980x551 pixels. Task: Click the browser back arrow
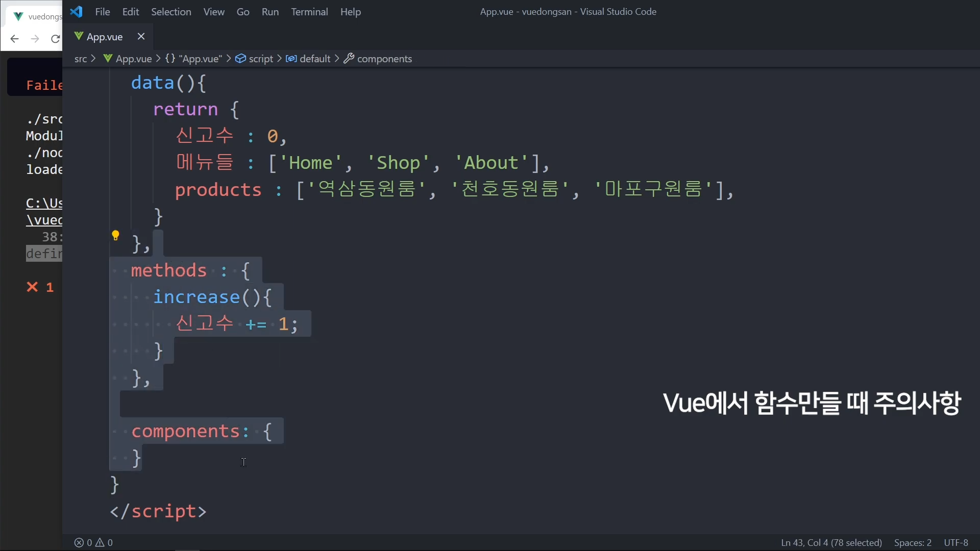(x=14, y=39)
